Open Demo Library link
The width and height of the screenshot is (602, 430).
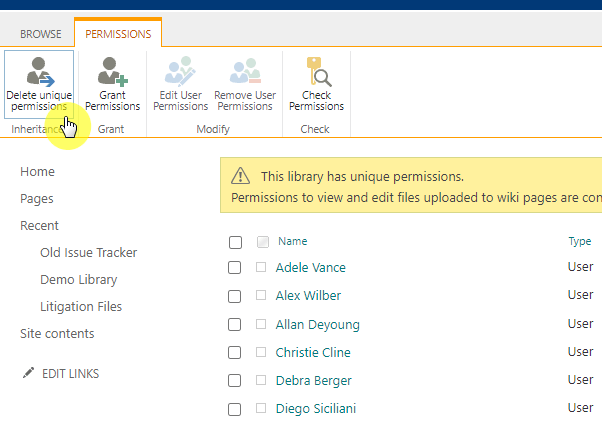79,280
